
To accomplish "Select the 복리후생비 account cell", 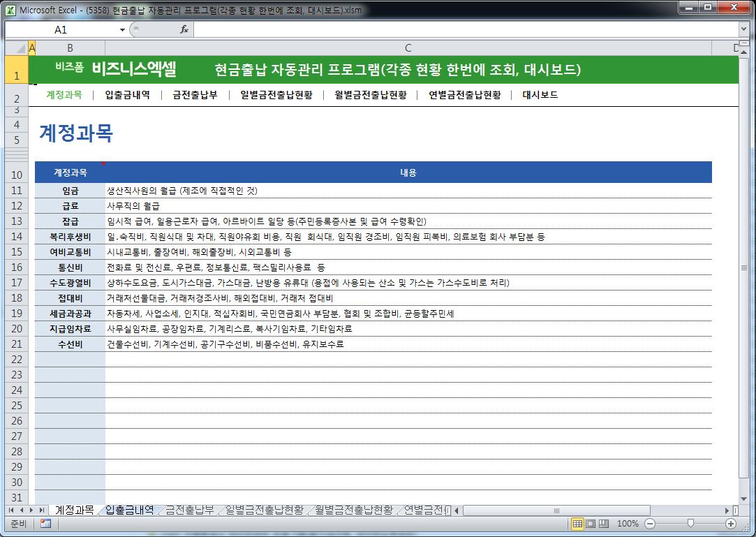I will coord(70,237).
